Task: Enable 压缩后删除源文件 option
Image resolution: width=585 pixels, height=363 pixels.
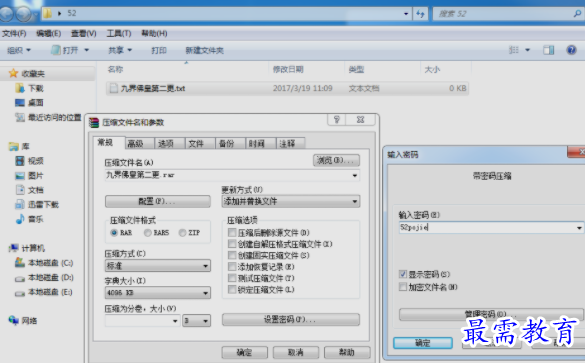Action: point(232,233)
